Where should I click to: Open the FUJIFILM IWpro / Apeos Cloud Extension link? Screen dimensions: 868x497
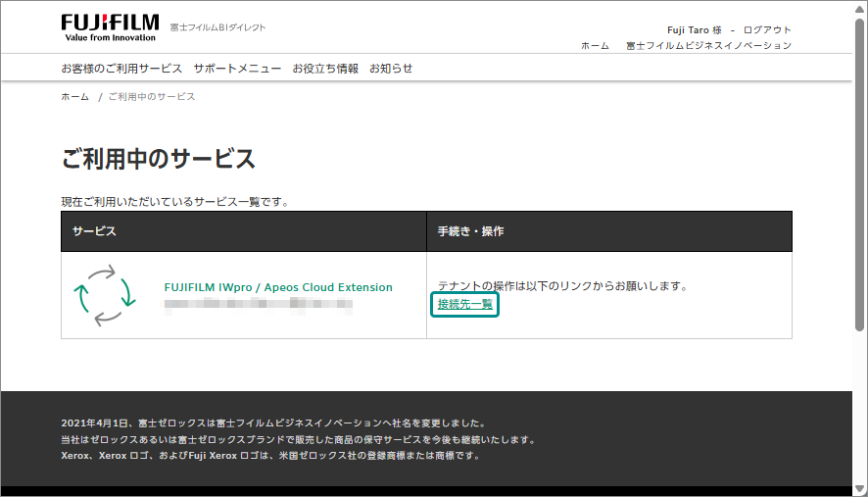(278, 287)
